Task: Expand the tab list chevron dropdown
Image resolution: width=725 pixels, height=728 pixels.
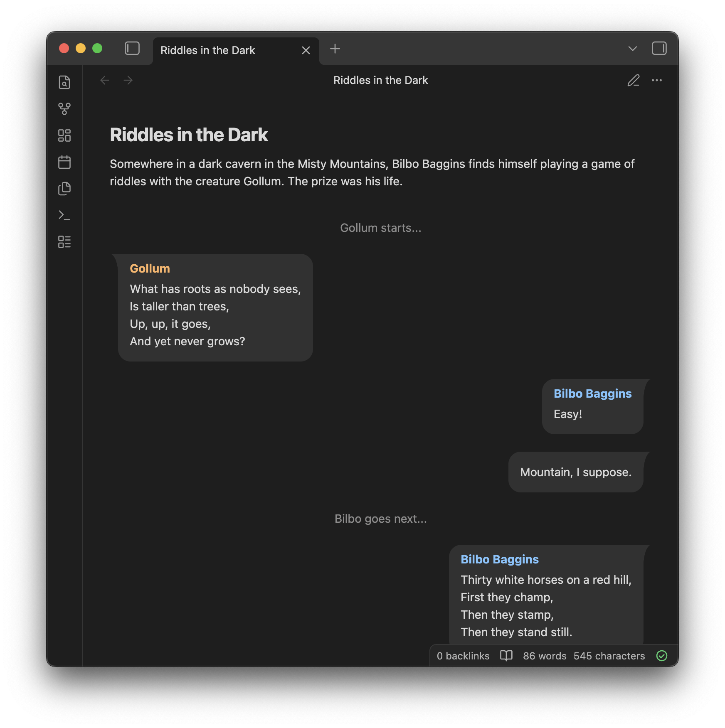Action: [x=632, y=49]
